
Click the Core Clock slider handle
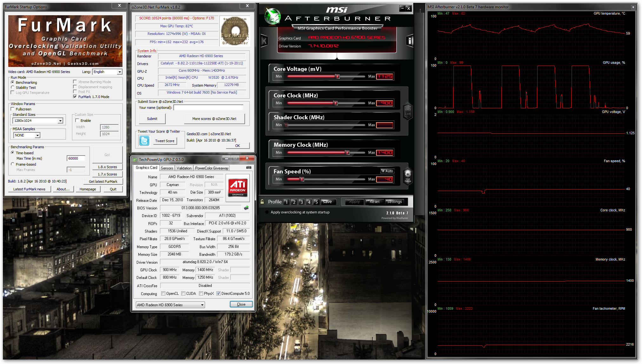click(x=335, y=103)
